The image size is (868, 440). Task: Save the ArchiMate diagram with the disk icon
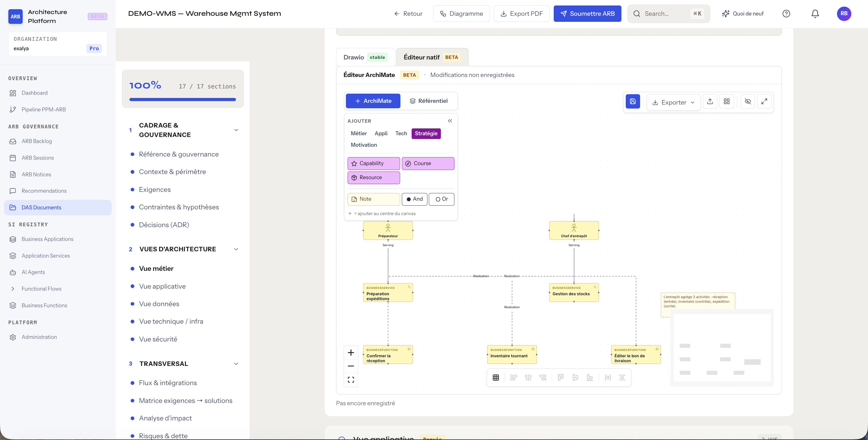(x=632, y=101)
